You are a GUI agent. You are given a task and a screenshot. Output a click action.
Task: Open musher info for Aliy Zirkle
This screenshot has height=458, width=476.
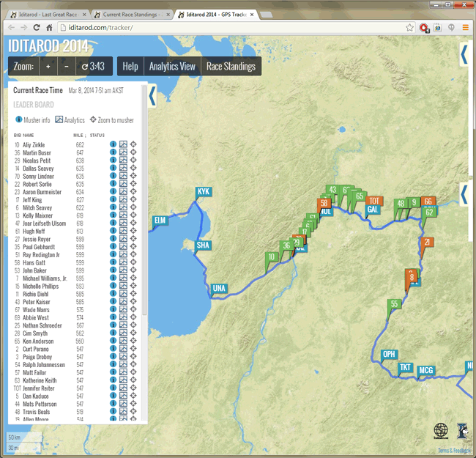pyautogui.click(x=113, y=144)
